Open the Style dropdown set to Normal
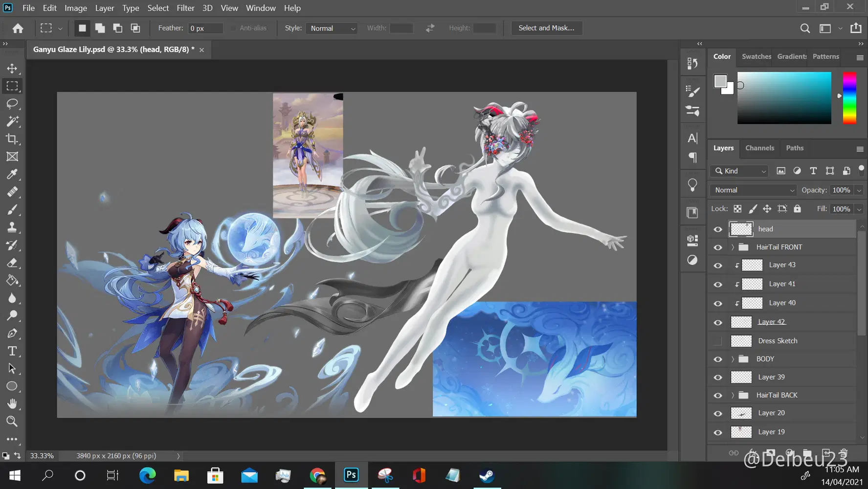 pos(331,28)
